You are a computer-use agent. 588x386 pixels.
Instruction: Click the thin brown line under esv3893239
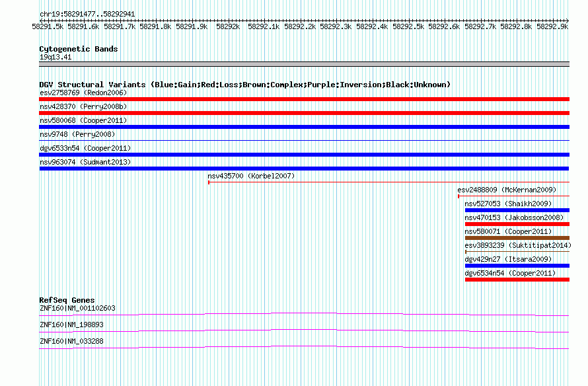[517, 252]
